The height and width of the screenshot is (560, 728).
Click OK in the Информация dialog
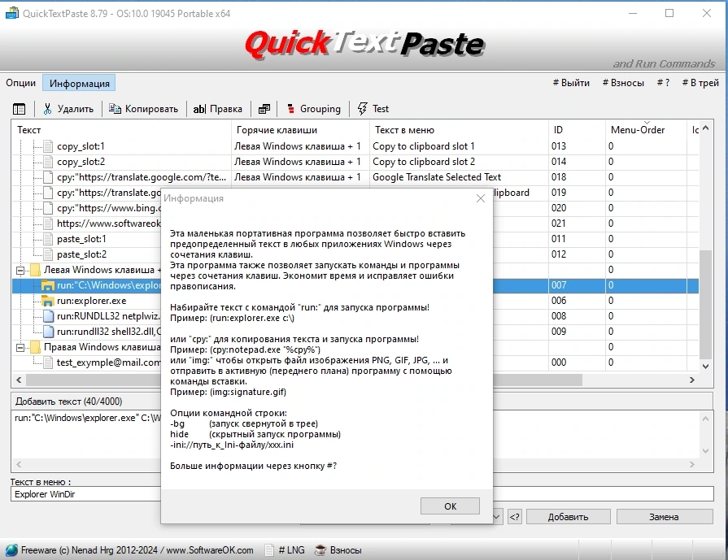click(450, 506)
